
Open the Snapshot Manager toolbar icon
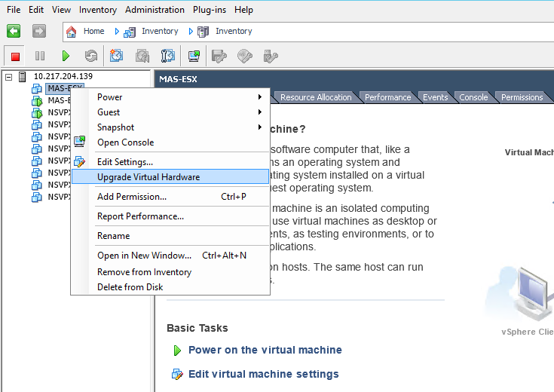pyautogui.click(x=168, y=56)
